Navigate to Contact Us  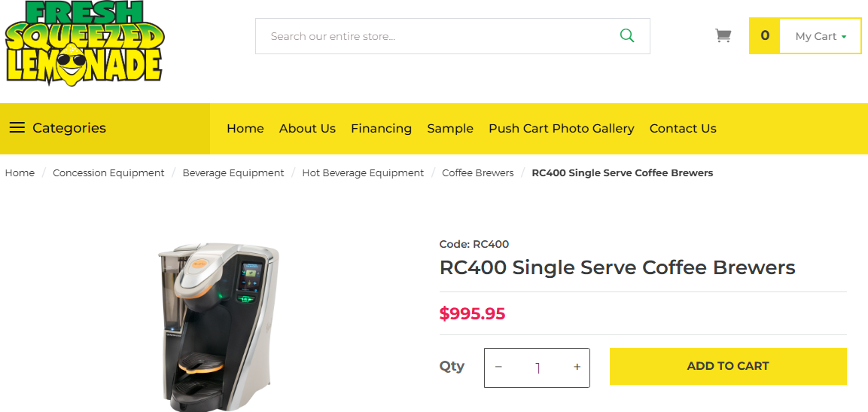683,129
